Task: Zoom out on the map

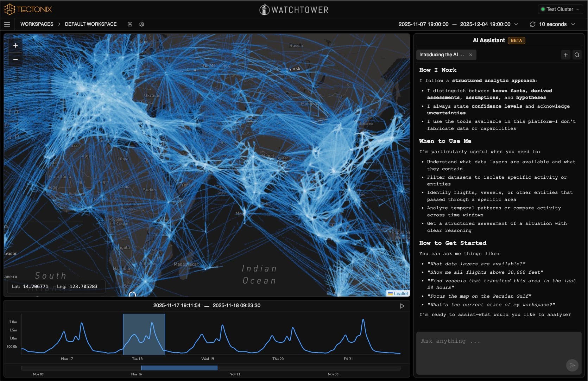Action: [15, 59]
